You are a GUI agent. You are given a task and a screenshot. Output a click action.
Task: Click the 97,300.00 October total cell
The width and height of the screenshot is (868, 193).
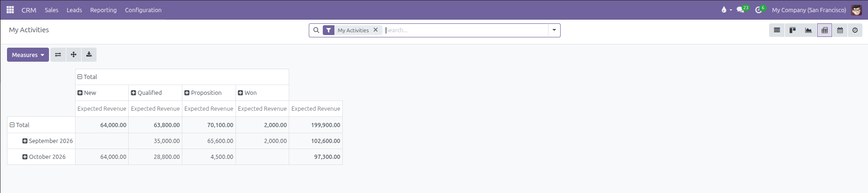coord(316,157)
